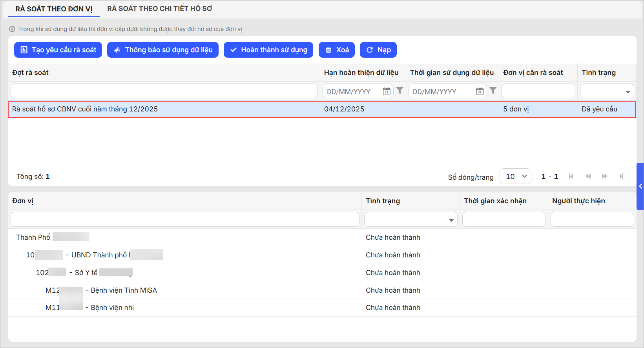Image resolution: width=644 pixels, height=348 pixels.
Task: Click the 5 đơn vị cell
Action: (x=516, y=109)
